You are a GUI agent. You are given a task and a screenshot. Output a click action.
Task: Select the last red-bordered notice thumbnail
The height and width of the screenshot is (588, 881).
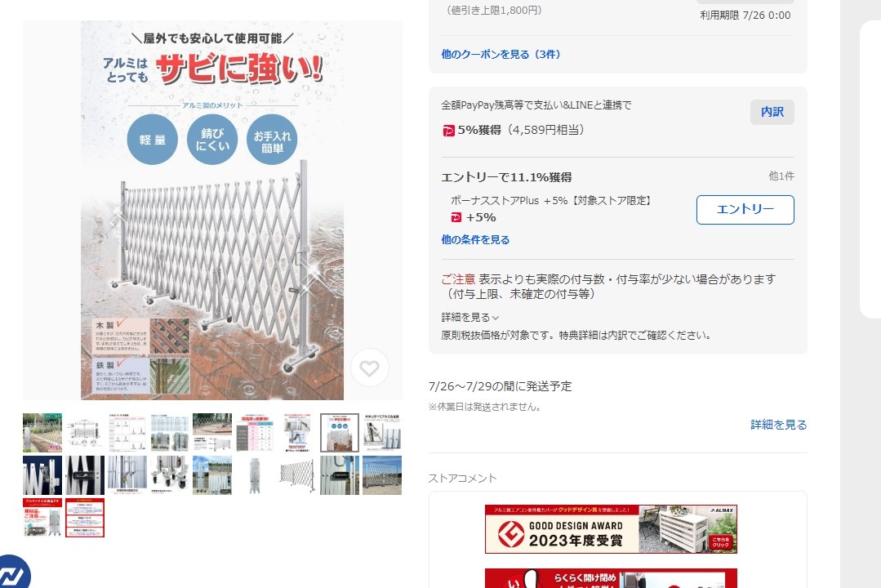(x=85, y=518)
